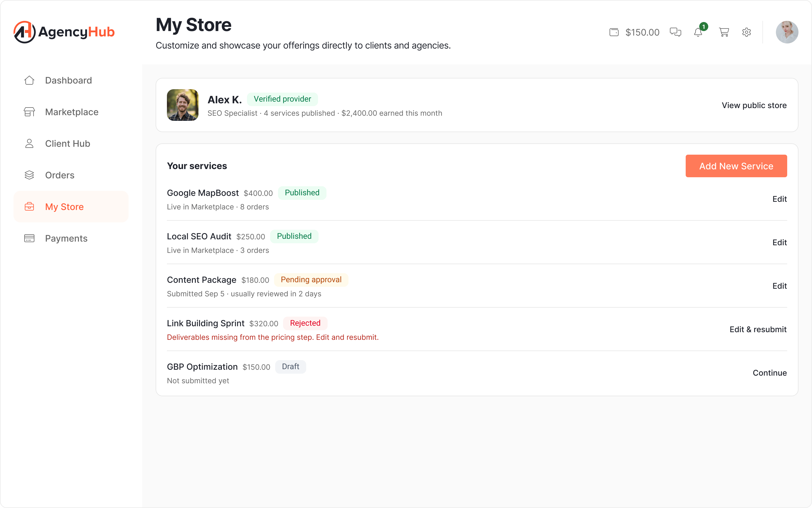Edit the Local SEO Audit service
This screenshot has height=508, width=812.
point(780,242)
